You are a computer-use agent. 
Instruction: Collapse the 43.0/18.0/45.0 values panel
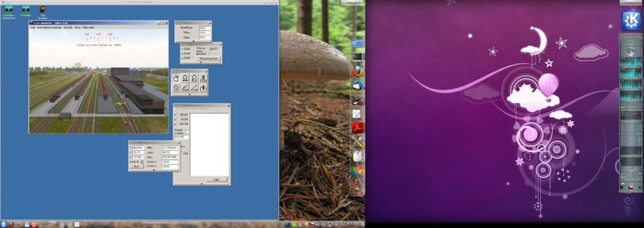[x=194, y=41]
